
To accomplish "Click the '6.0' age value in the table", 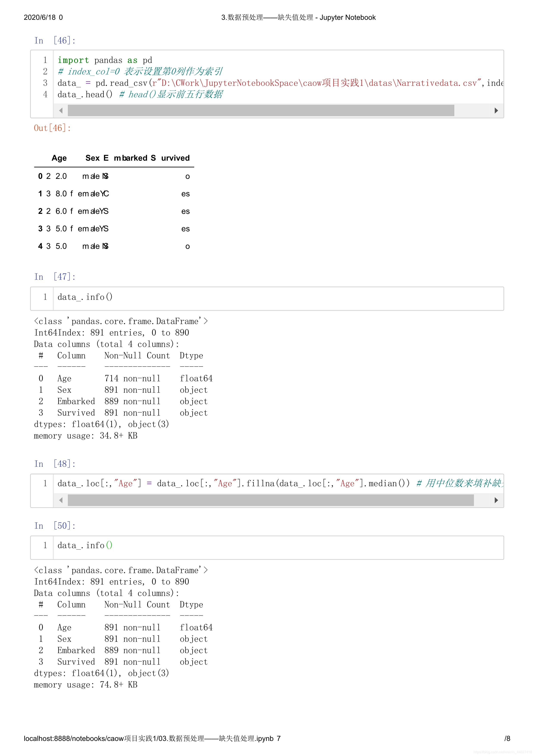I will (61, 211).
